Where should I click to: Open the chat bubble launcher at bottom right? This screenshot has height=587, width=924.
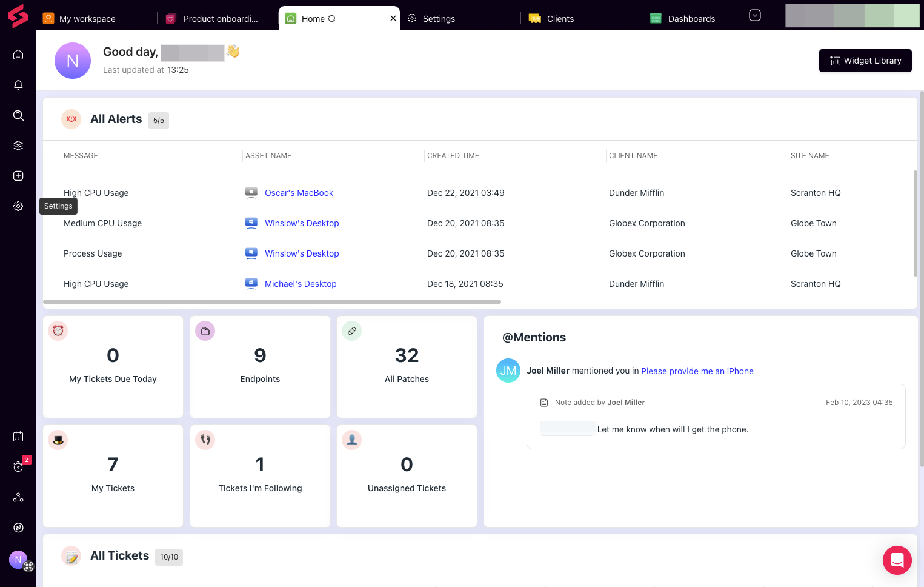pyautogui.click(x=897, y=560)
